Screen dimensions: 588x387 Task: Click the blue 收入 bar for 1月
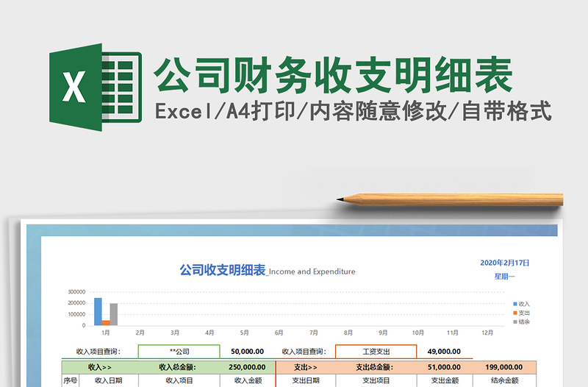point(98,311)
